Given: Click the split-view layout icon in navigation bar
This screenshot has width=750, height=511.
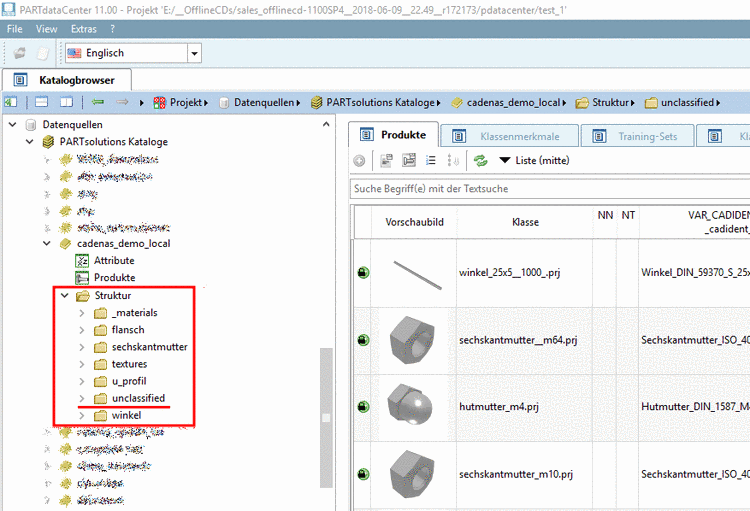Looking at the screenshot, I should click(x=66, y=102).
